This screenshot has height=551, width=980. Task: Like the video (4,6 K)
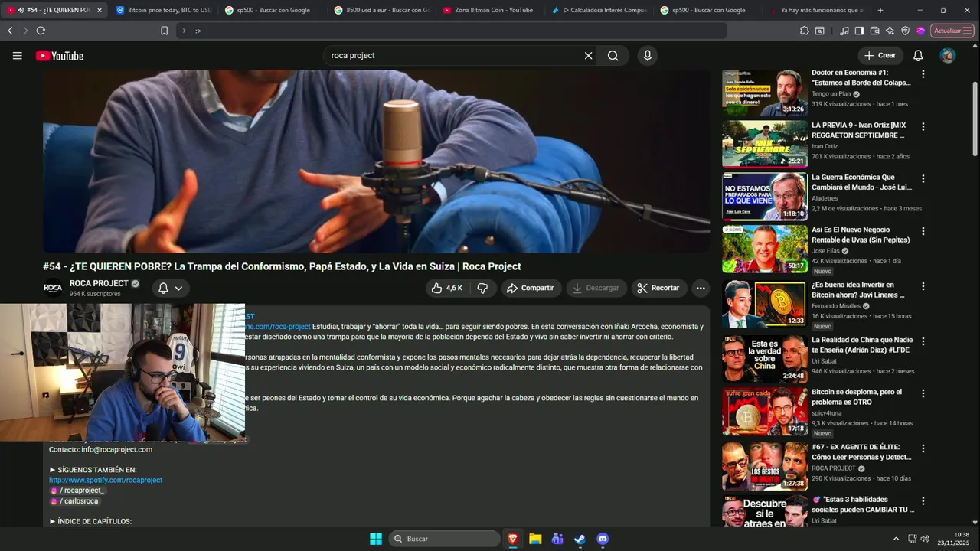click(x=447, y=288)
